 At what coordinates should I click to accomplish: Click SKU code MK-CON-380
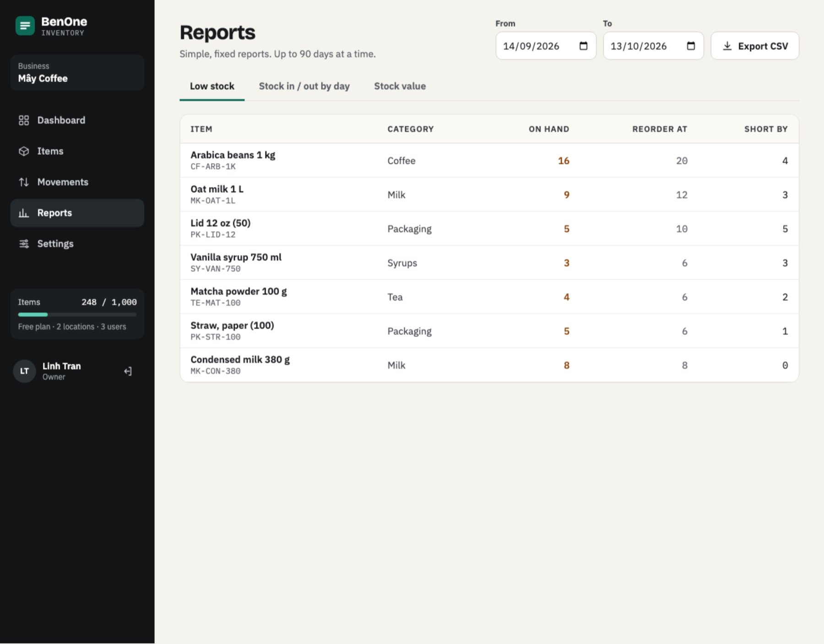[x=215, y=371]
